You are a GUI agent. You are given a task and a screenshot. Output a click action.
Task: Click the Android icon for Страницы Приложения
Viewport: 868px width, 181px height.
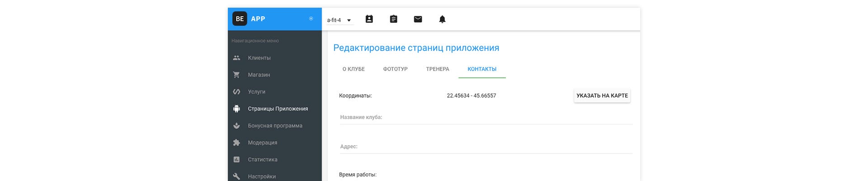point(236,109)
